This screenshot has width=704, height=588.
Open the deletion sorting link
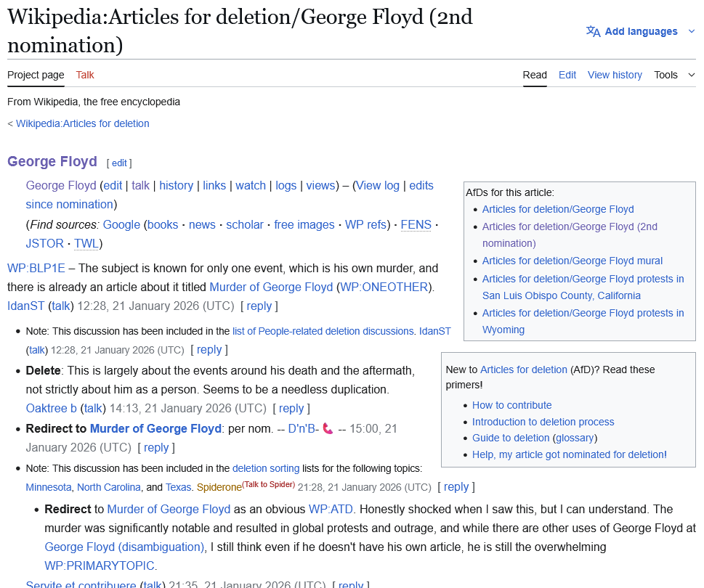click(x=266, y=469)
